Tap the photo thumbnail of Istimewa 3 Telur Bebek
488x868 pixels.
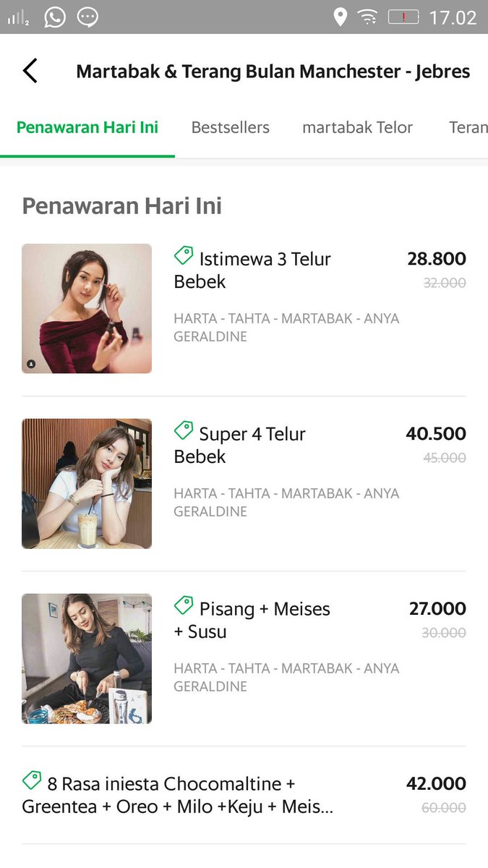click(87, 308)
